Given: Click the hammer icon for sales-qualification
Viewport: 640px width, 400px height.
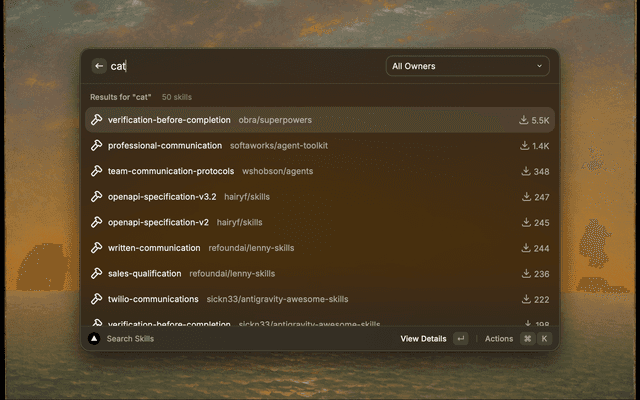Looking at the screenshot, I should (97, 273).
